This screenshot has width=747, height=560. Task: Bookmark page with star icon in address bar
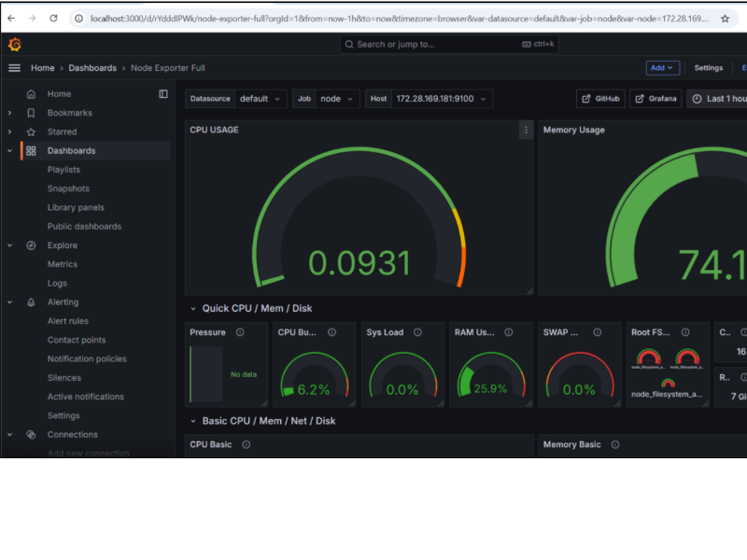pyautogui.click(x=725, y=19)
